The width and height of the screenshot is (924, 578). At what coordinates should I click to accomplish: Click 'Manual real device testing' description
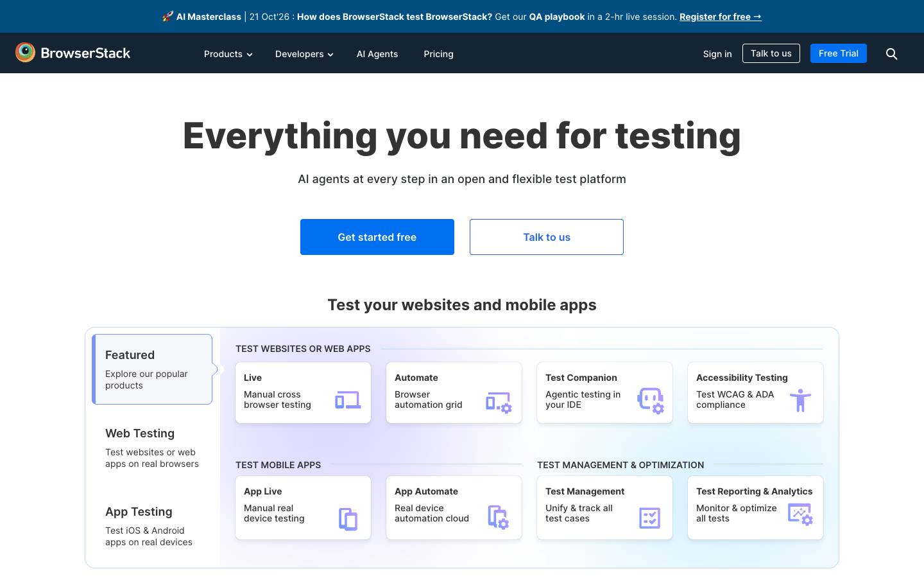[274, 513]
